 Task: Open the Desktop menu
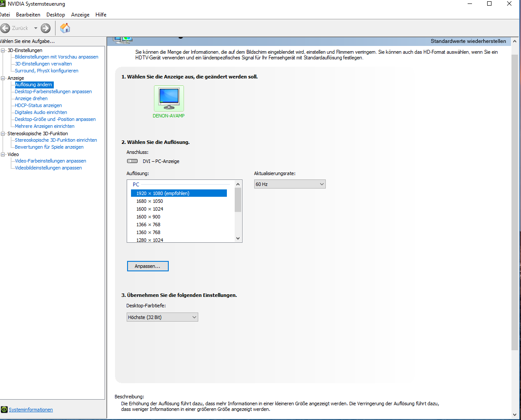56,15
